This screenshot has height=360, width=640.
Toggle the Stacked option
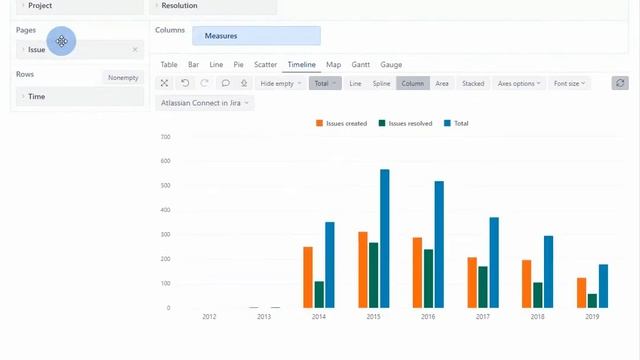(473, 83)
